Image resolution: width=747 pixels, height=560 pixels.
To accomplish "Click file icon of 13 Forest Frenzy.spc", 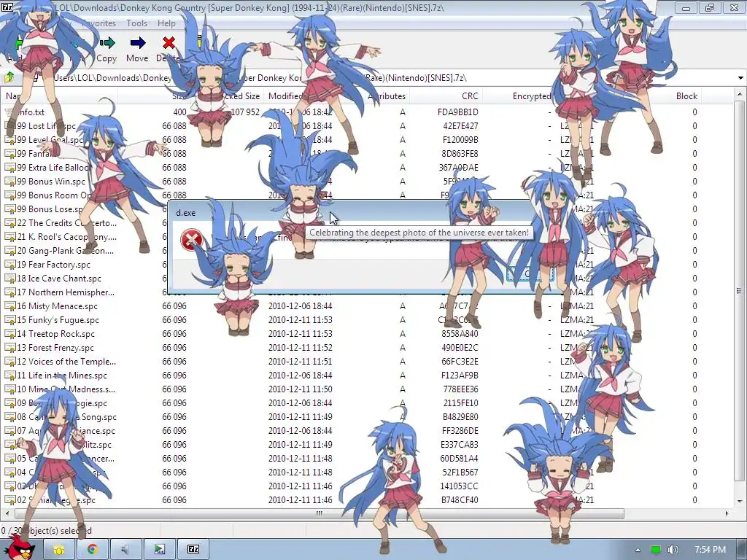I will pyautogui.click(x=9, y=347).
